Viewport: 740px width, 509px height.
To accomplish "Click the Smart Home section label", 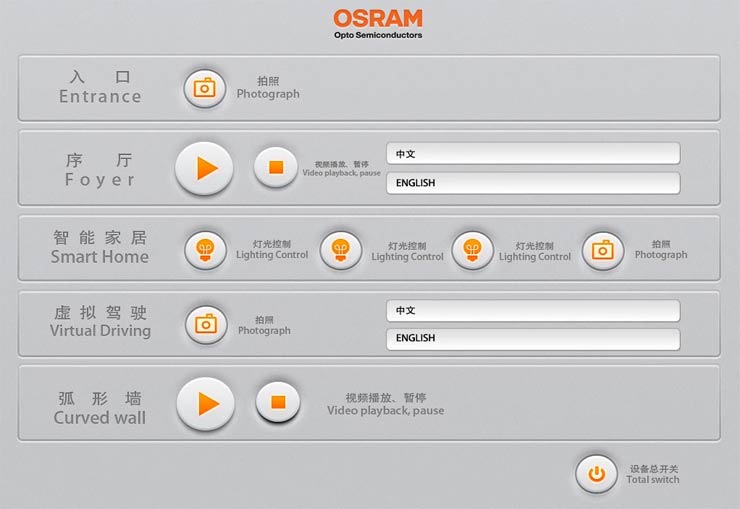I will point(100,248).
